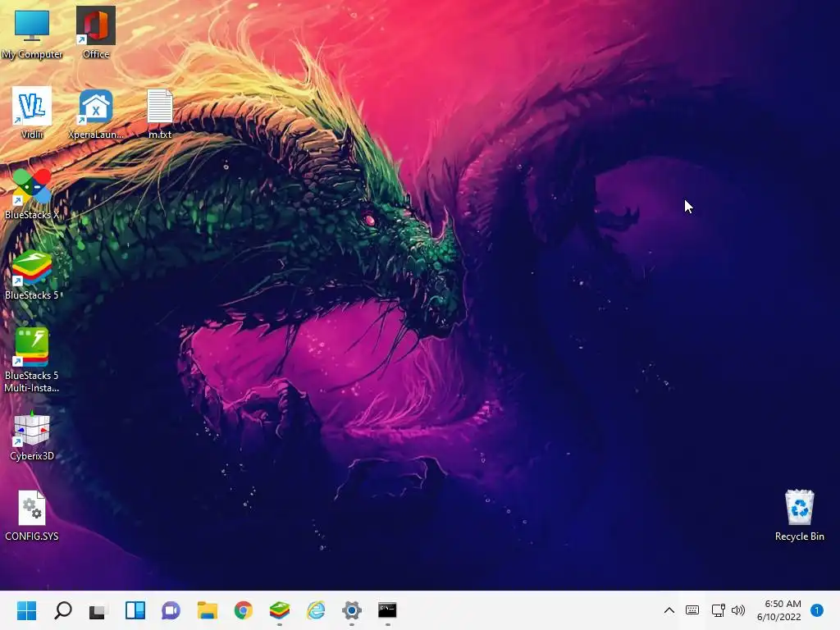Select the Vidlii desktop shortcut
The image size is (840, 630).
tap(32, 113)
